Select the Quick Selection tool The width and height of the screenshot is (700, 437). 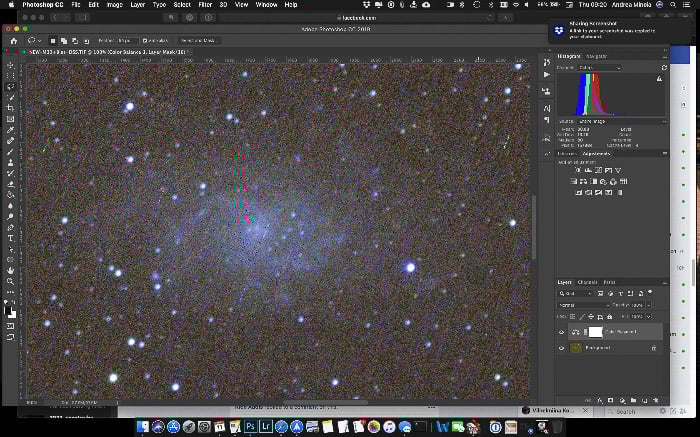(10, 97)
